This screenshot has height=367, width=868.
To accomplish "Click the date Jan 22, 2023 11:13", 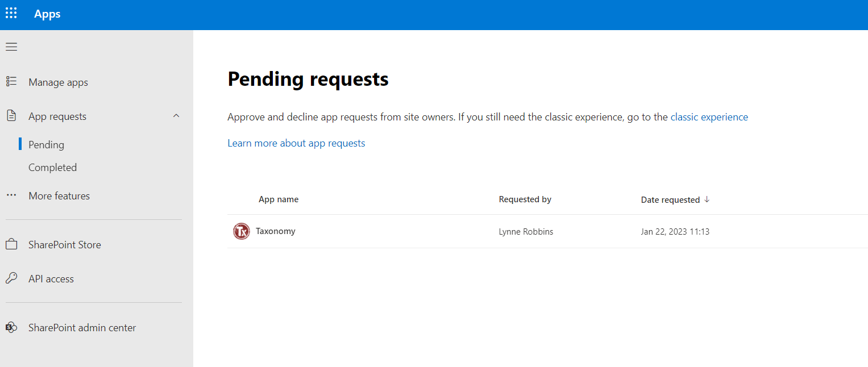I will [x=675, y=232].
